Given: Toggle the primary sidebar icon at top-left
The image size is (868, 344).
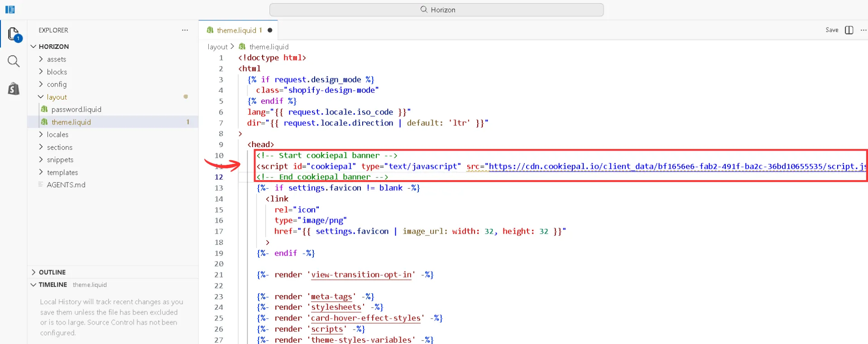Looking at the screenshot, I should click(10, 10).
